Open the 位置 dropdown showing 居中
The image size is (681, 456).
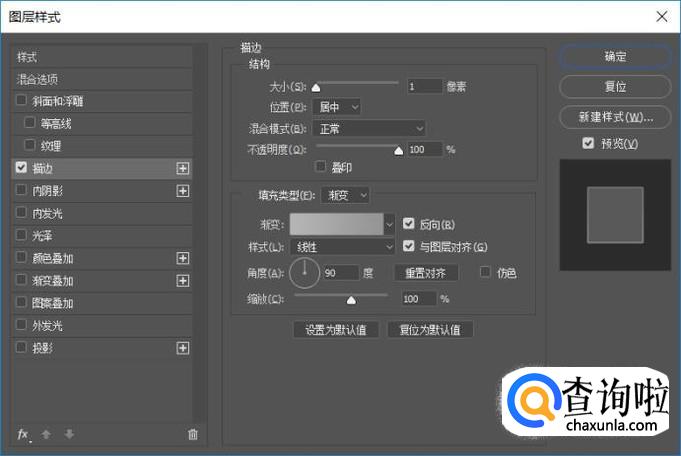click(337, 107)
